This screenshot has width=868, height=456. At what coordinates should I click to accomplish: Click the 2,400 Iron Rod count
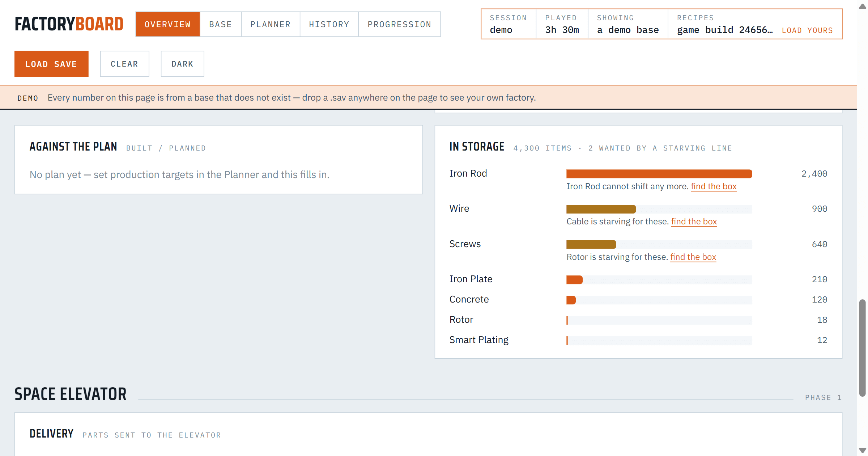(814, 174)
